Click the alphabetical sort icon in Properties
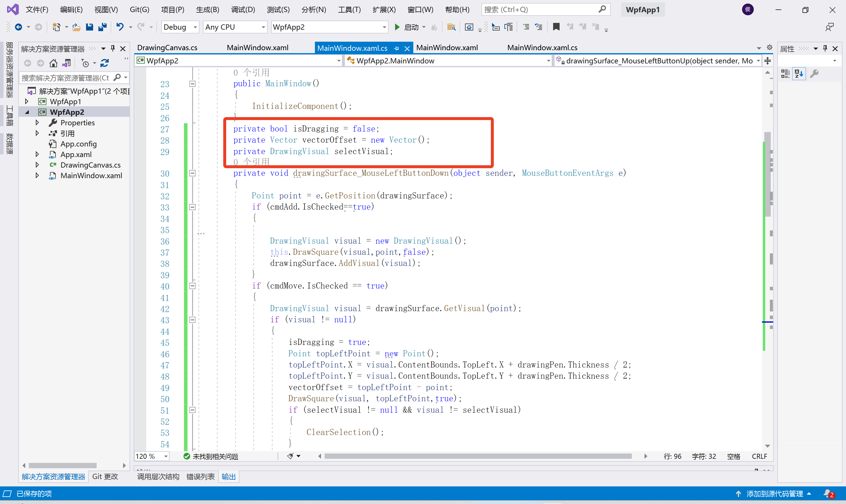Image resolution: width=846 pixels, height=504 pixels. [799, 73]
